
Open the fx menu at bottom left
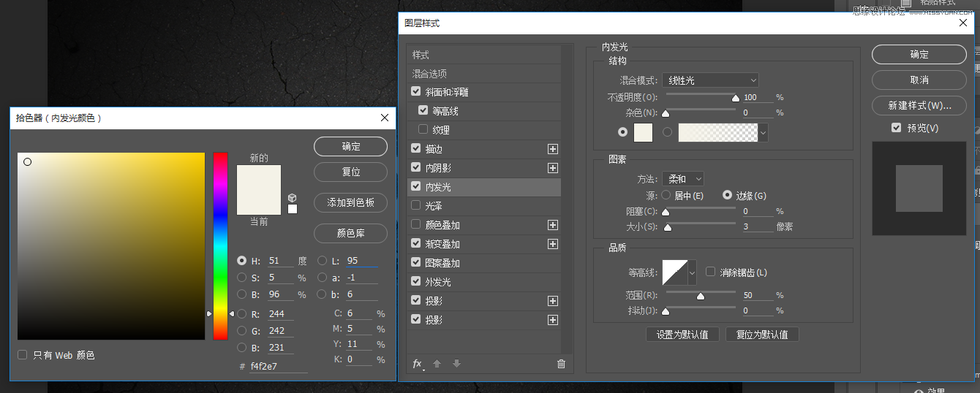[x=418, y=364]
